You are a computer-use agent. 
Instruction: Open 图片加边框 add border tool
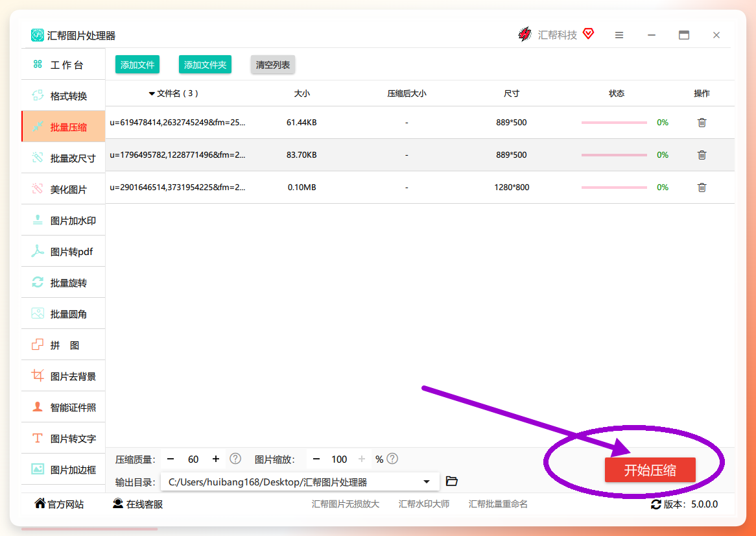tap(63, 469)
